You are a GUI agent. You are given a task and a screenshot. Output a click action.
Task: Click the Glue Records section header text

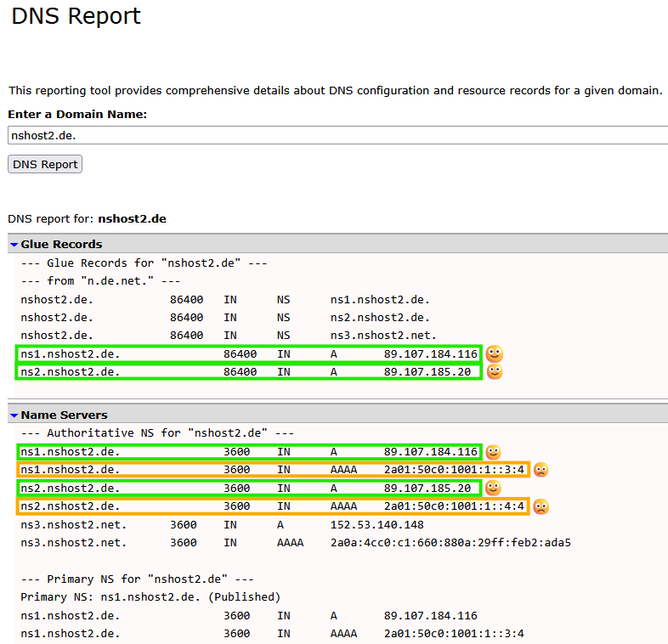pos(61,244)
